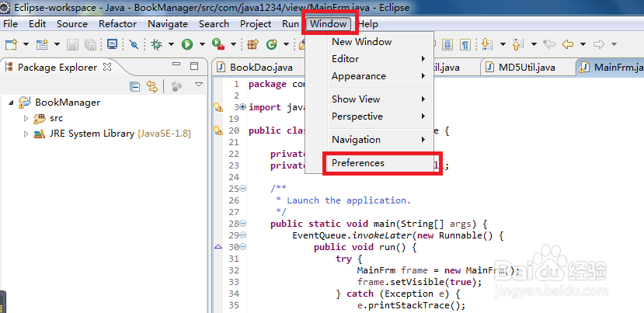
Task: Click the Save All icon
Action: pos(90,44)
